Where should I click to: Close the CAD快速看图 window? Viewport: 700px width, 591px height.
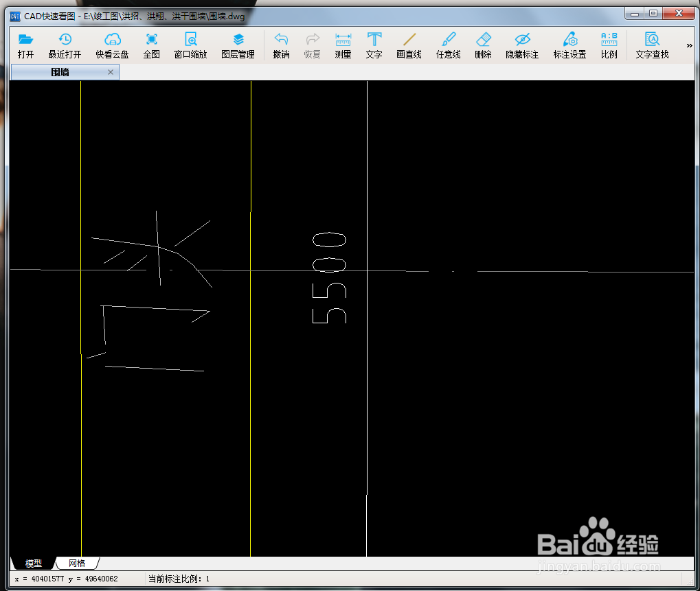point(679,13)
